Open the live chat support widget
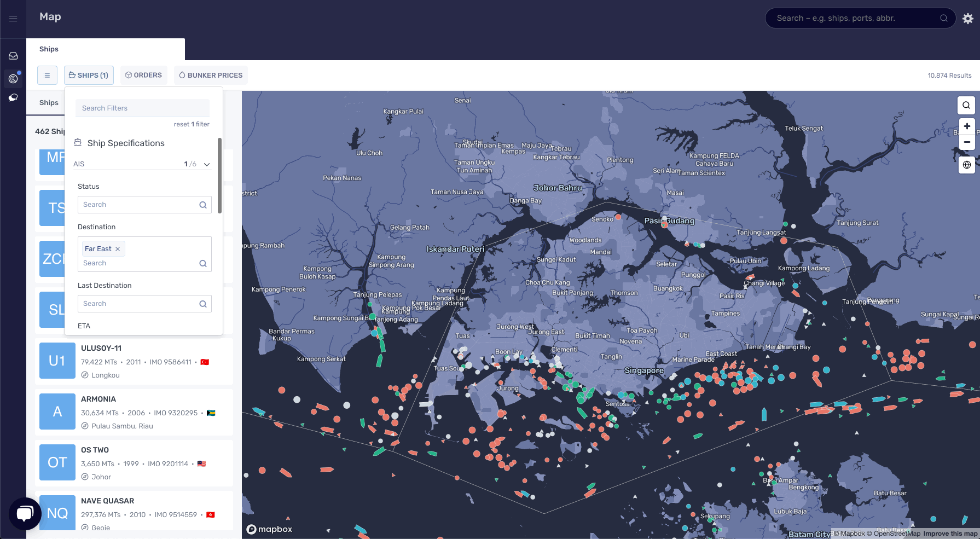This screenshot has width=980, height=539. point(25,513)
